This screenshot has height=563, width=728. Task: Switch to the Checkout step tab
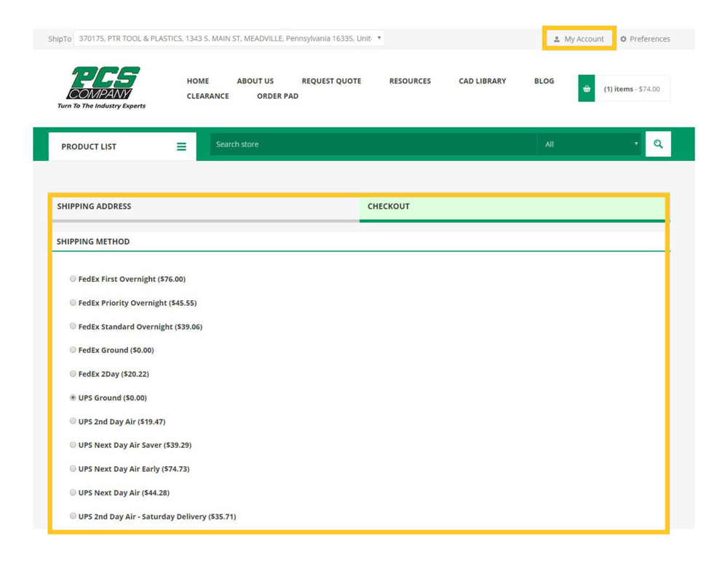(x=389, y=206)
